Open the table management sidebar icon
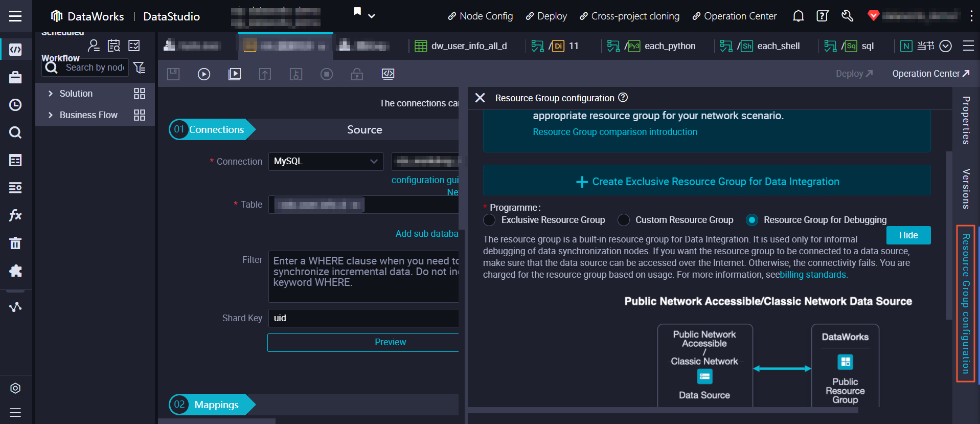Viewport: 980px width, 424px height. coord(15,161)
